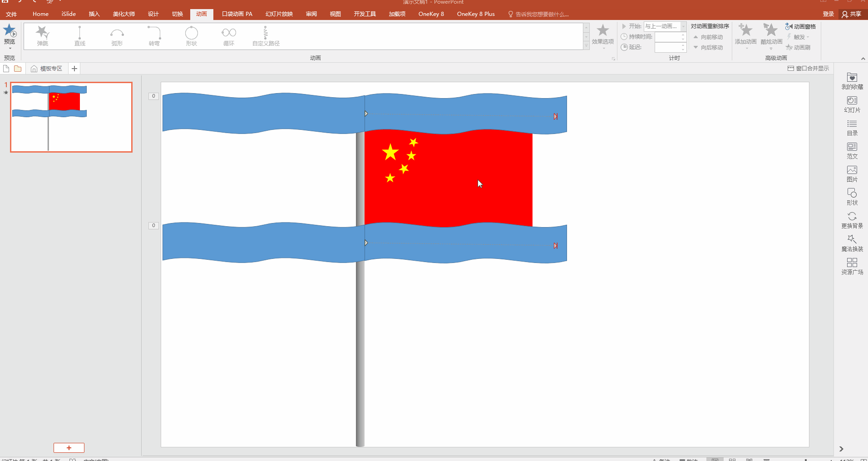Open the Template Zone (模板专区) tab

[46, 69]
